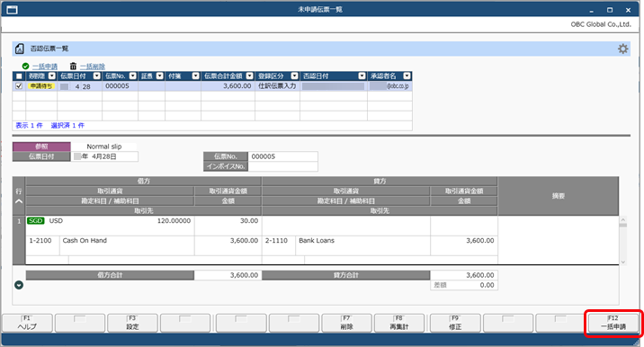Click the 4 28 date cell in the slip table
The width and height of the screenshot is (644, 347).
click(x=80, y=86)
